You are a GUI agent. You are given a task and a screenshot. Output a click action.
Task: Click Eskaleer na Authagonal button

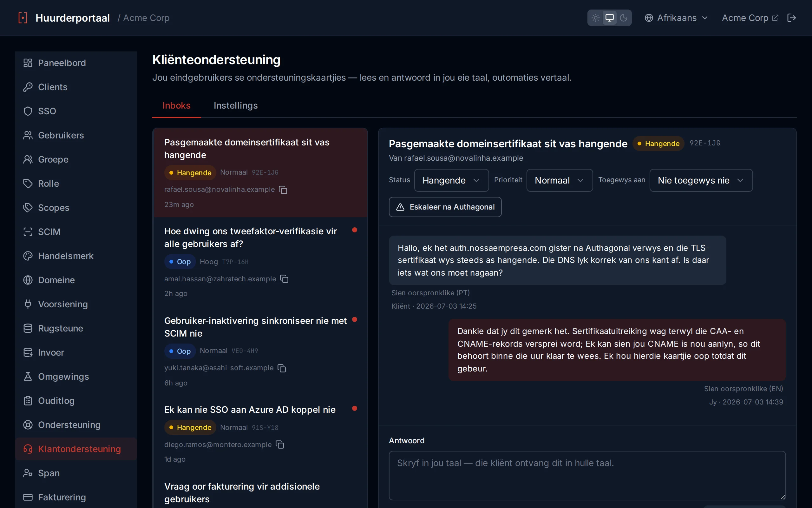click(445, 207)
